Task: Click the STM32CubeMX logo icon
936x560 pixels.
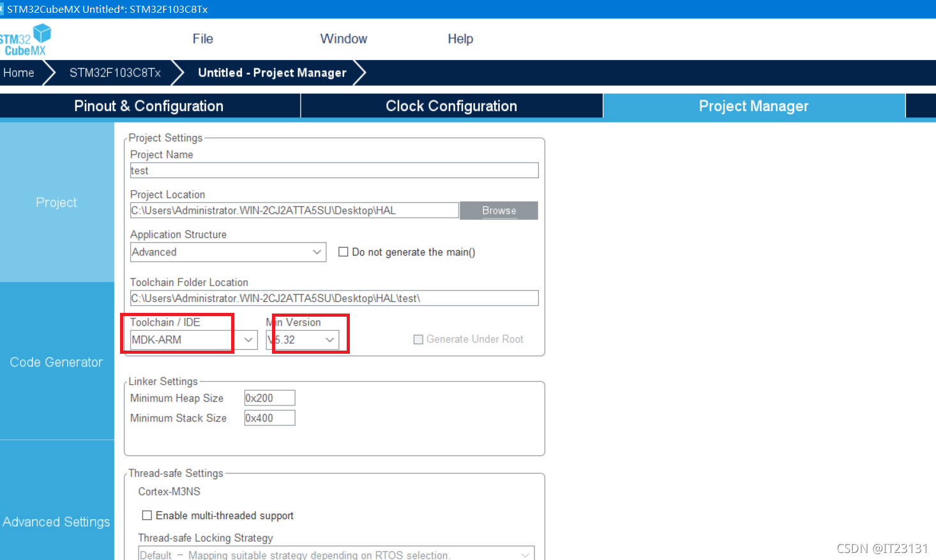Action: (26, 40)
